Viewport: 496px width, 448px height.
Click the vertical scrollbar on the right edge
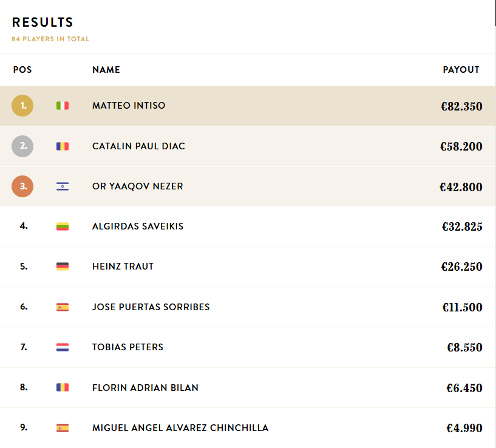click(x=495, y=12)
